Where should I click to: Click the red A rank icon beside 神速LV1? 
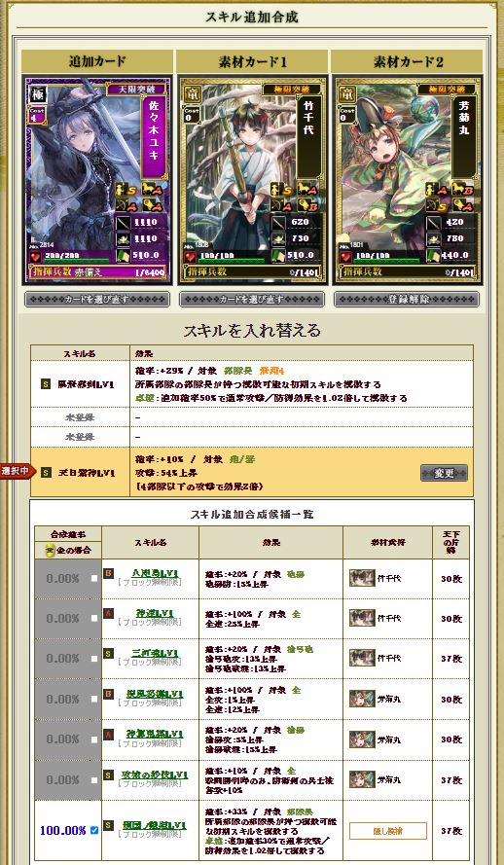tap(109, 614)
